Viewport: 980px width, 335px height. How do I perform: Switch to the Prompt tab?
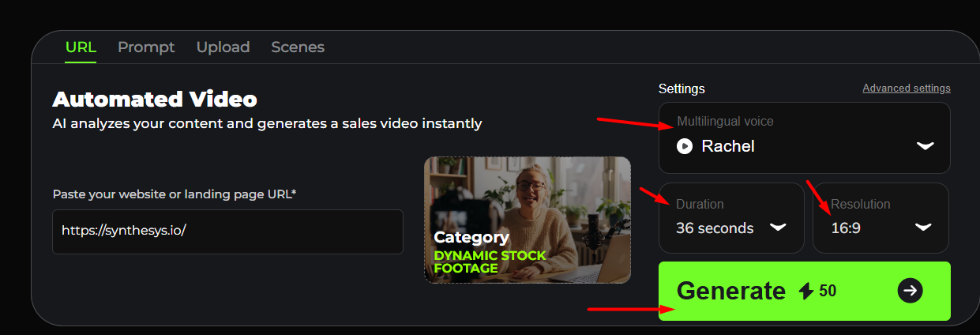[146, 47]
